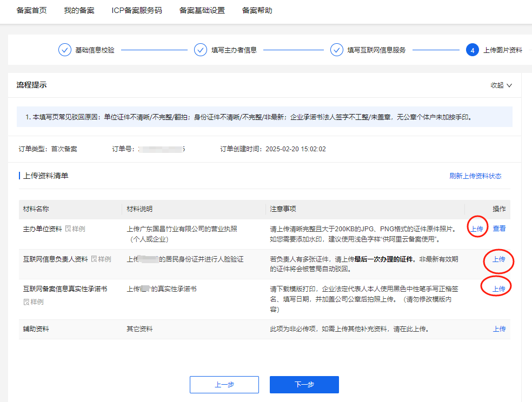
Task: Open the 备案首页 menu tab
Action: 31,10
